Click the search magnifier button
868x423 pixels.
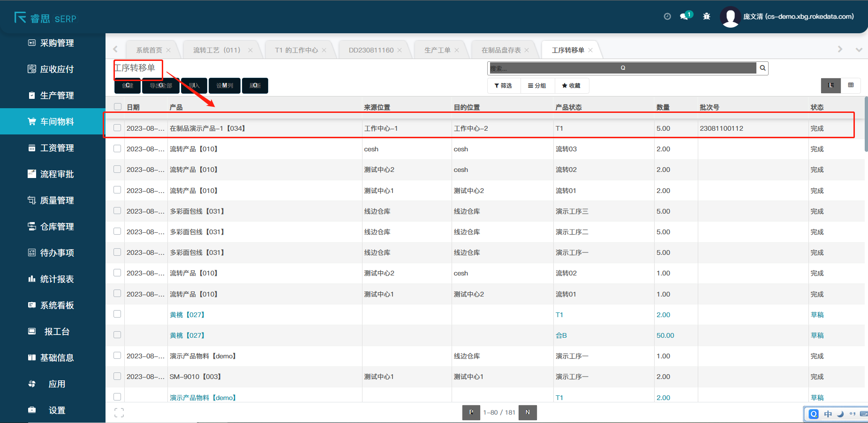(x=762, y=68)
